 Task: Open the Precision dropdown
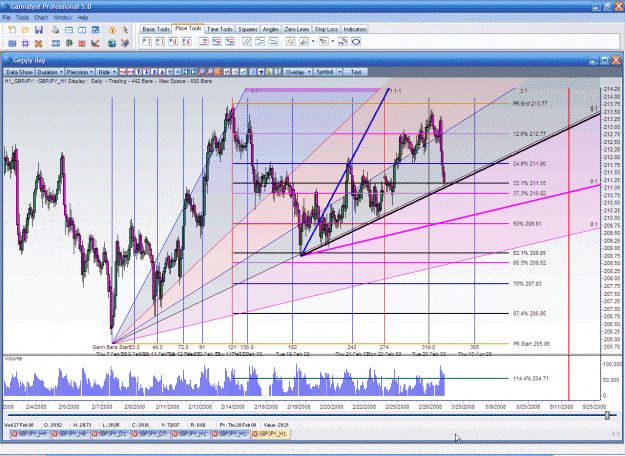click(x=80, y=72)
